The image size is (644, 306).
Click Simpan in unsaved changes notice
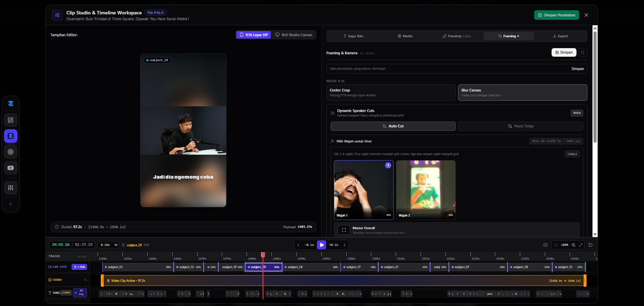coord(577,69)
